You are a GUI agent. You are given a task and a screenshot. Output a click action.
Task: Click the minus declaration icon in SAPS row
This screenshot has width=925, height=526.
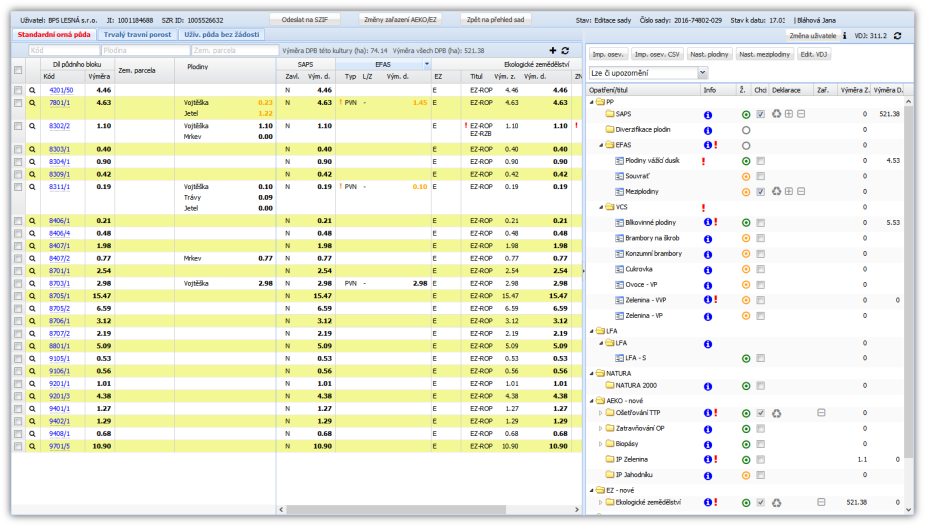[x=801, y=114]
